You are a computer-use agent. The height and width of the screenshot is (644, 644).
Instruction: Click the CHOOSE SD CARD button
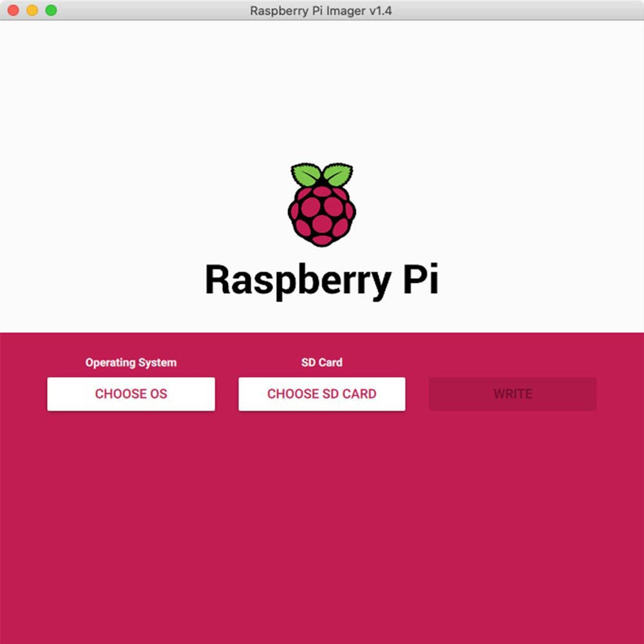coord(321,394)
